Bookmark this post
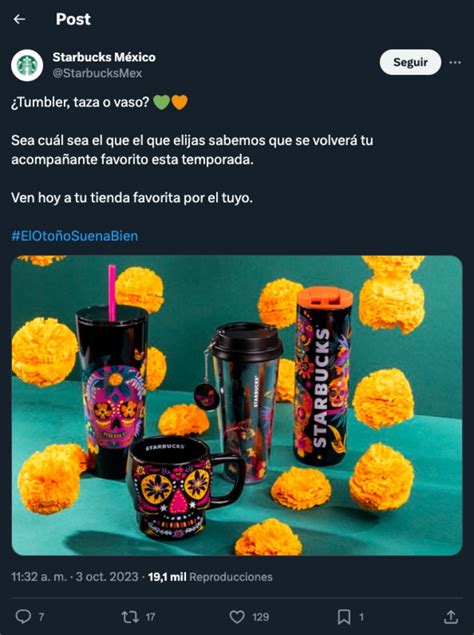Viewport: 474px width, 635px height. point(344,617)
